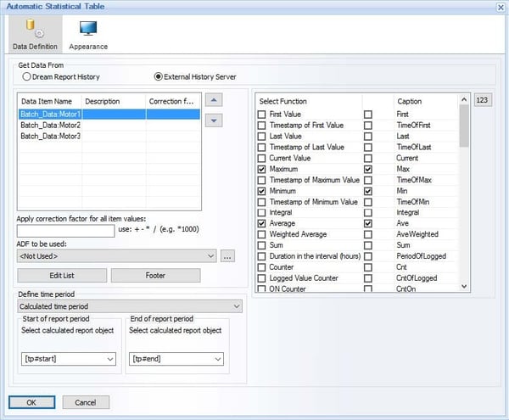
Task: Expand the [tp#start] report object dropdown
Action: (110, 360)
